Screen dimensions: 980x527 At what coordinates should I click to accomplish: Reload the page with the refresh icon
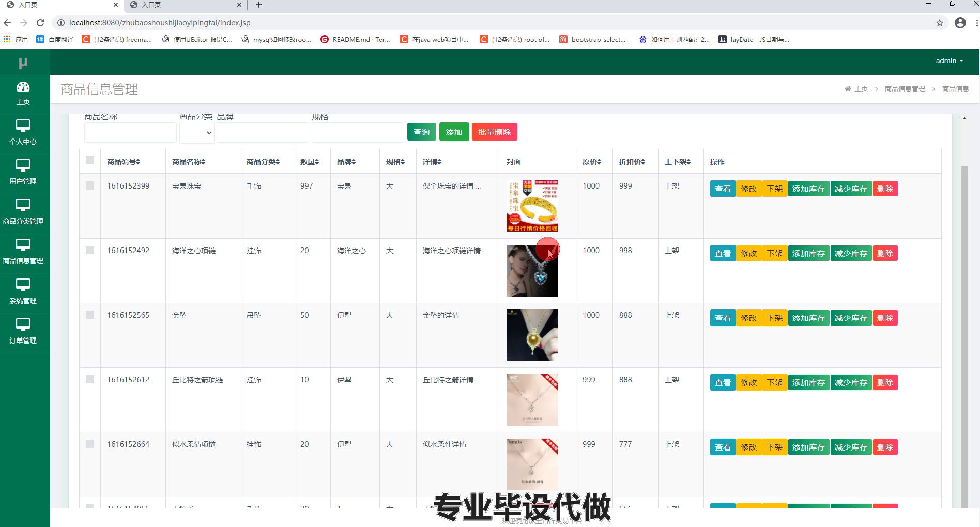[40, 23]
